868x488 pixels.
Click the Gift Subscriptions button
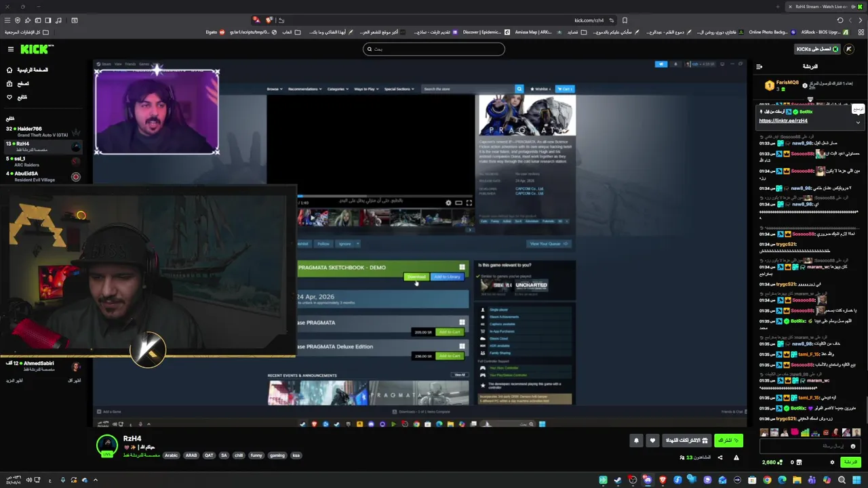[x=686, y=441]
